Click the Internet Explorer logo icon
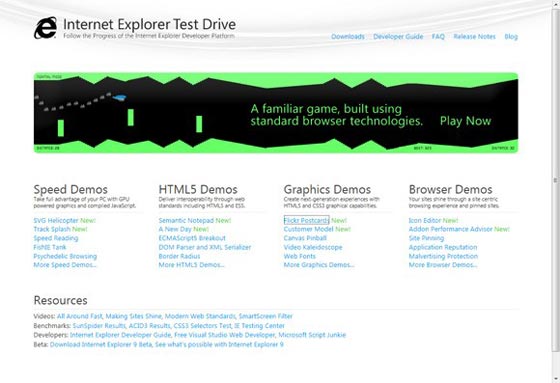This screenshot has height=383, width=560. [45, 28]
